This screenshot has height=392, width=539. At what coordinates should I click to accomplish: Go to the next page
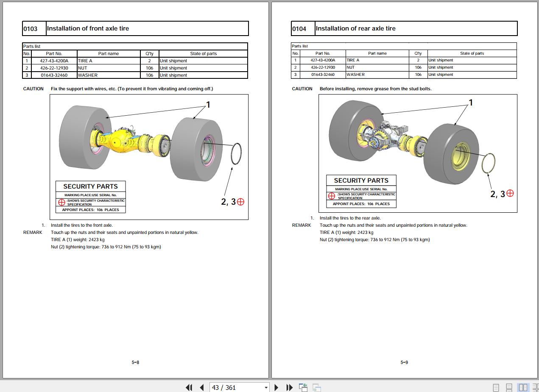click(x=276, y=387)
